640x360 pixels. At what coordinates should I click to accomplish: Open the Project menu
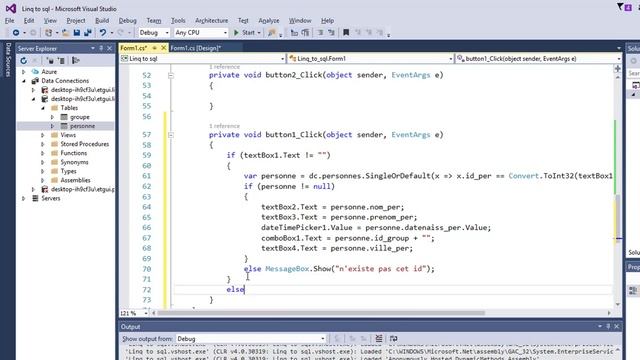76,20
